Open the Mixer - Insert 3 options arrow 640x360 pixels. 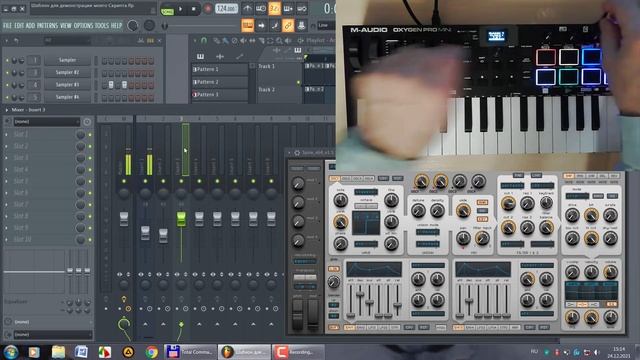pyautogui.click(x=7, y=110)
